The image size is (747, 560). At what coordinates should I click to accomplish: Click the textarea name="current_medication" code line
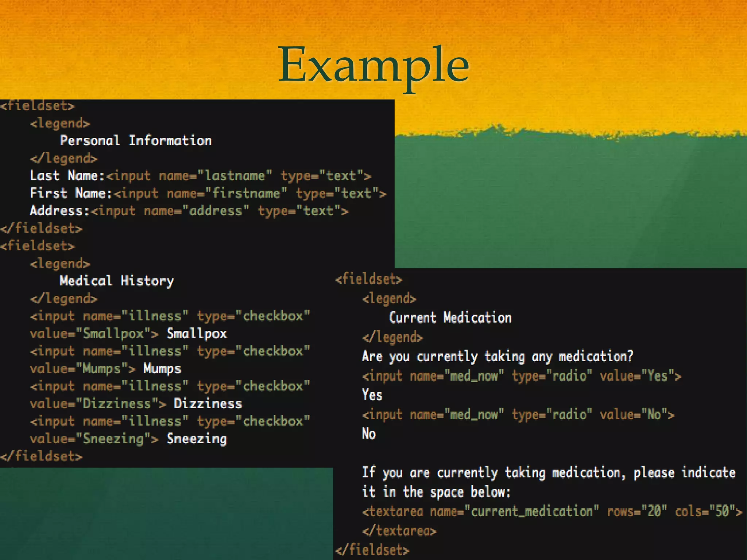pyautogui.click(x=552, y=512)
